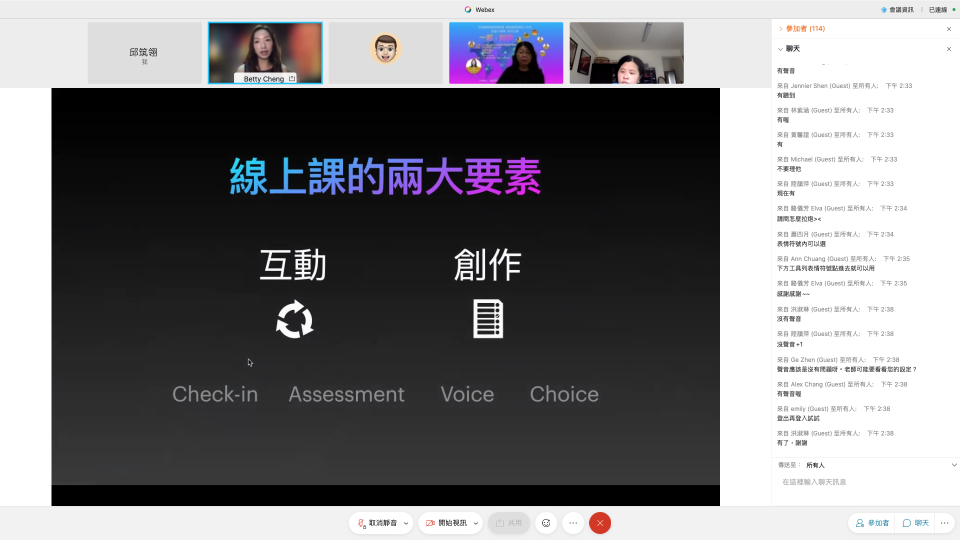Click the 共用 share button

509,523
